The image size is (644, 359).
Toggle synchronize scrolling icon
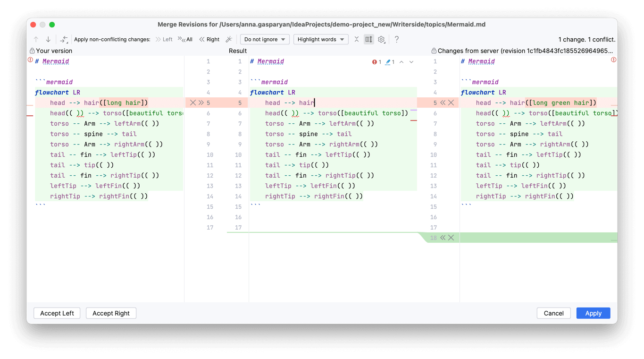pos(369,39)
